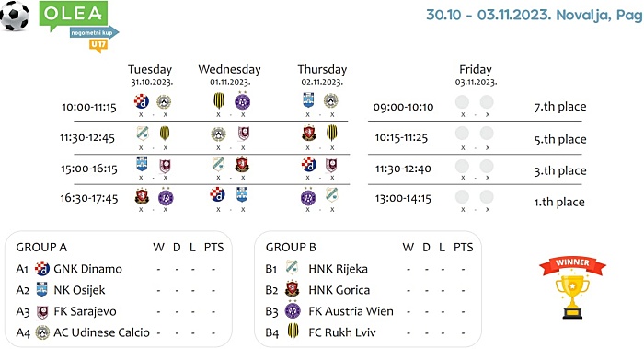Select the Friday 03.11.2023 column header
The width and height of the screenshot is (644, 349).
476,75
